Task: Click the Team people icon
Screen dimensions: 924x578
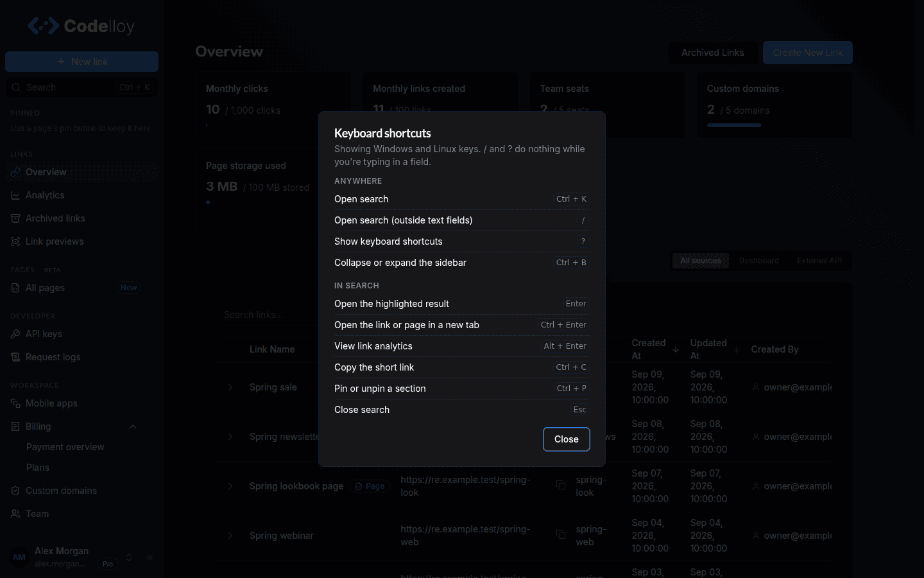Action: click(15, 514)
